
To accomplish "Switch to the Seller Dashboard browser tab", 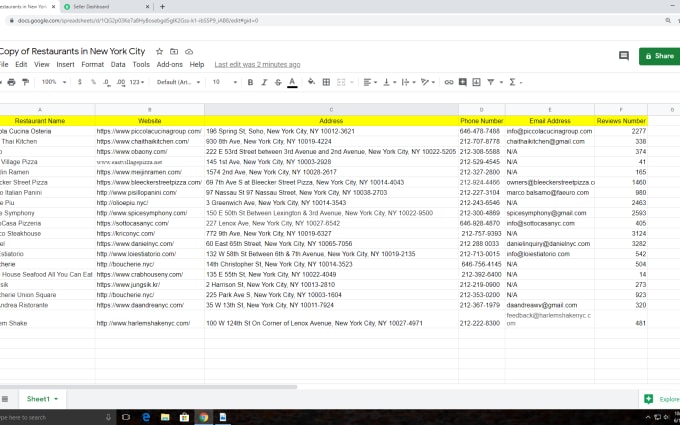I will pos(104,7).
